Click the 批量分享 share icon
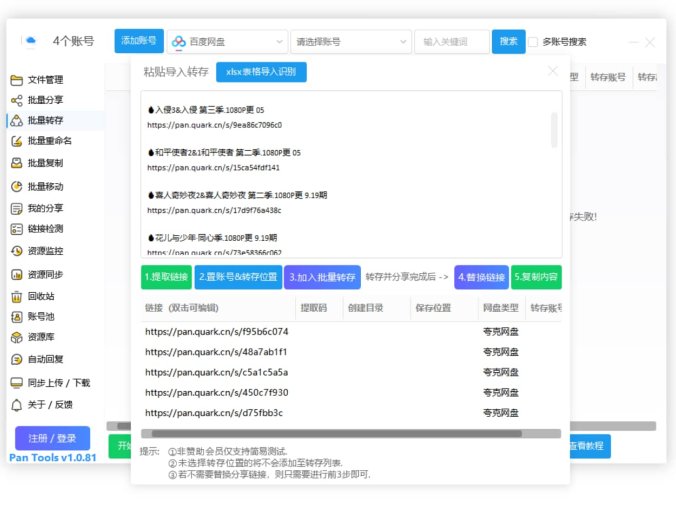Image resolution: width=676 pixels, height=508 pixels. pos(16,100)
